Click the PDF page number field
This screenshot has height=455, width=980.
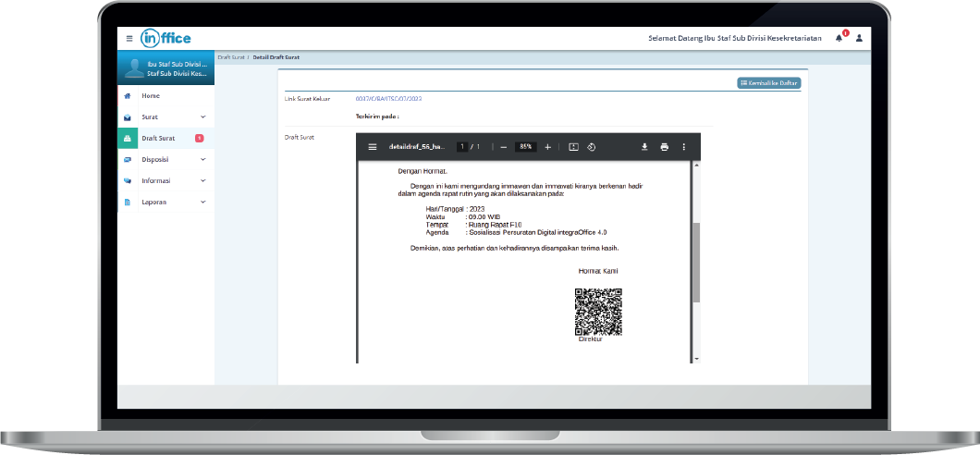(461, 146)
